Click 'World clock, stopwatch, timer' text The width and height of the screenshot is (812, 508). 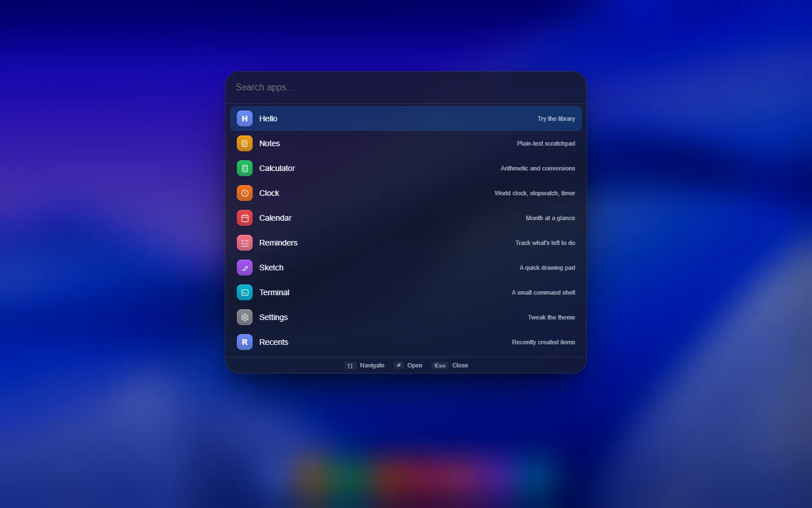(x=535, y=193)
